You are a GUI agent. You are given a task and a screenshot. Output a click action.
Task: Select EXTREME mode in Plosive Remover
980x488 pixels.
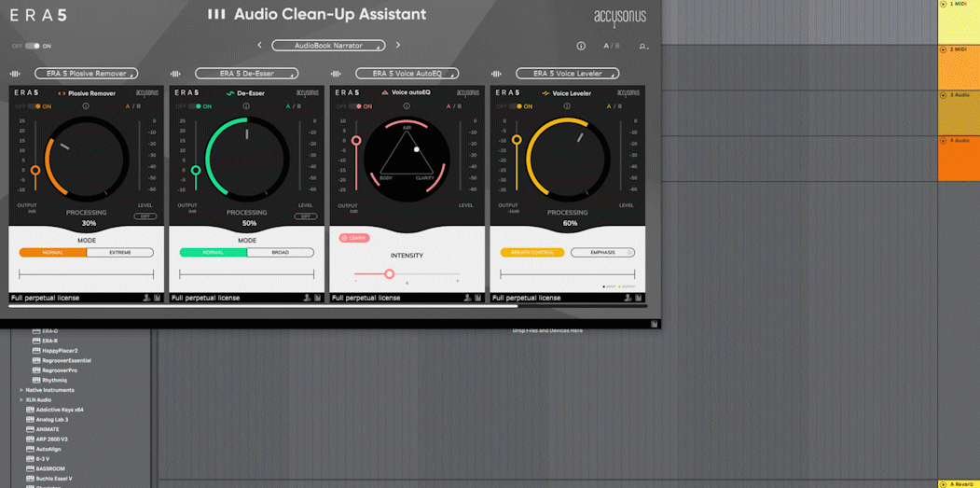click(120, 253)
